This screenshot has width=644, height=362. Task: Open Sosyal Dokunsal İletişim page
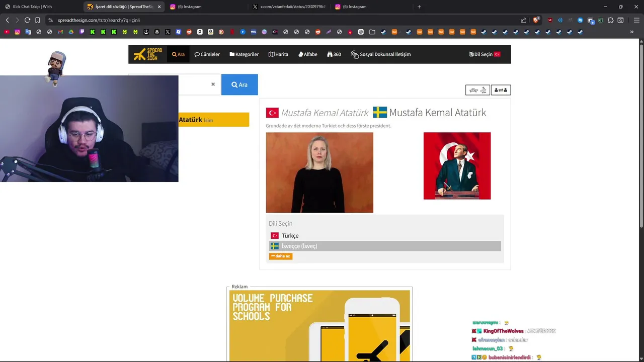coord(381,54)
